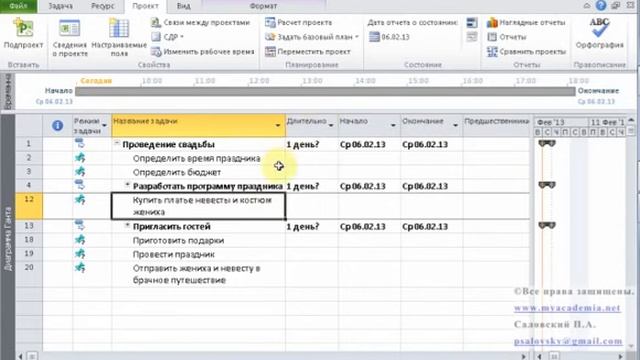Expand the Пригласить гостей task
640x360 pixels.
pos(127,225)
